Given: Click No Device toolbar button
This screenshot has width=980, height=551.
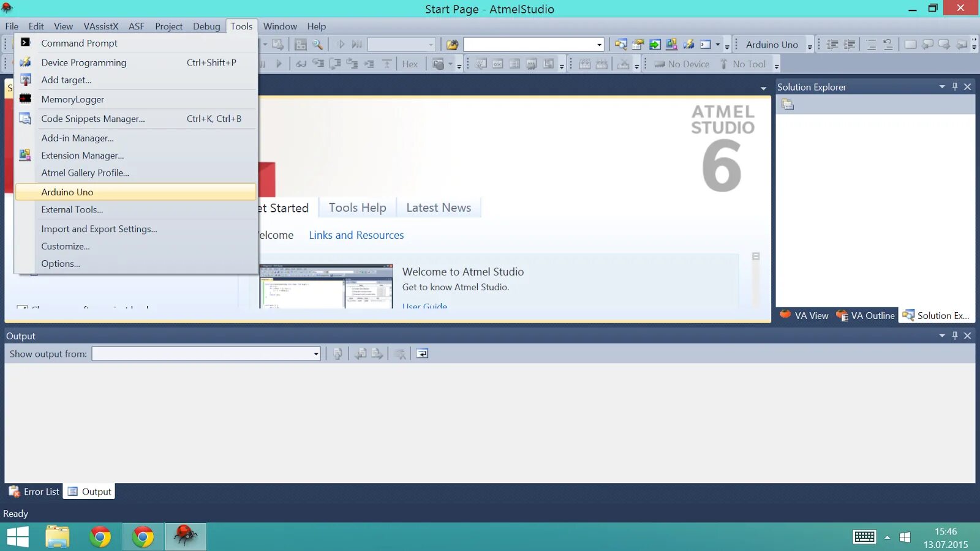Looking at the screenshot, I should [682, 64].
